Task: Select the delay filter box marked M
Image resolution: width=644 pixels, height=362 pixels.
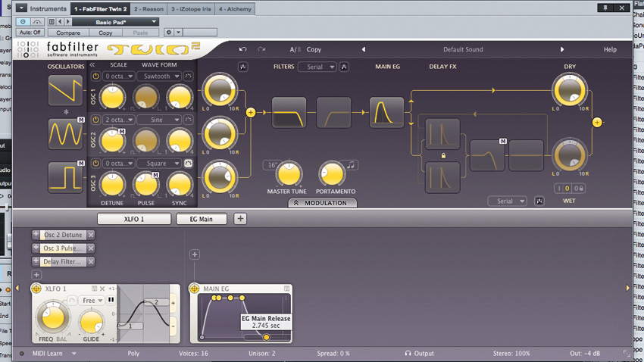Action: tap(487, 155)
